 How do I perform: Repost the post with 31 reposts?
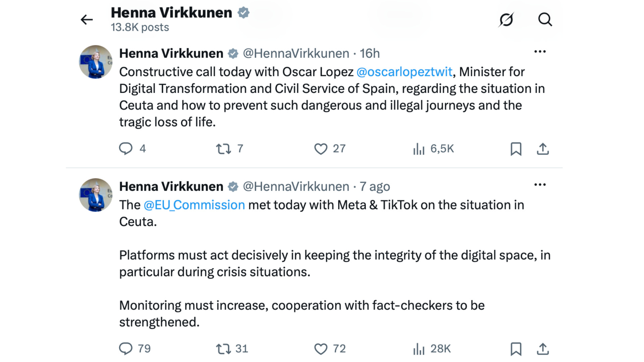point(223,349)
